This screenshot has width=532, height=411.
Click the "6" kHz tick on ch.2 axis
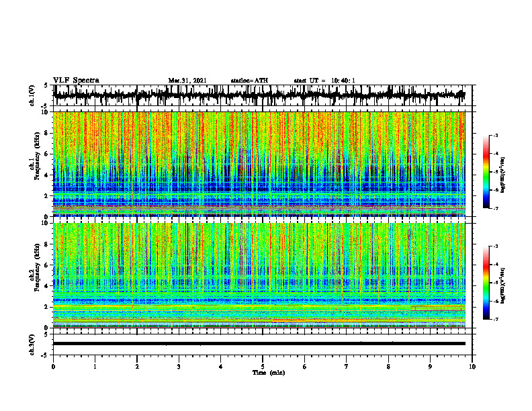[x=46, y=265]
